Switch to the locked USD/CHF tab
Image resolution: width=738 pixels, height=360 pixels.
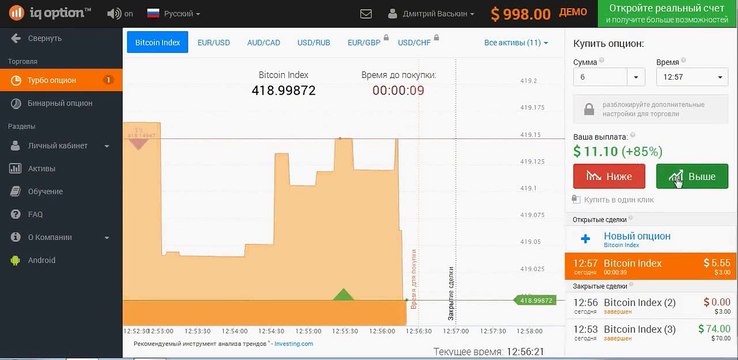414,43
